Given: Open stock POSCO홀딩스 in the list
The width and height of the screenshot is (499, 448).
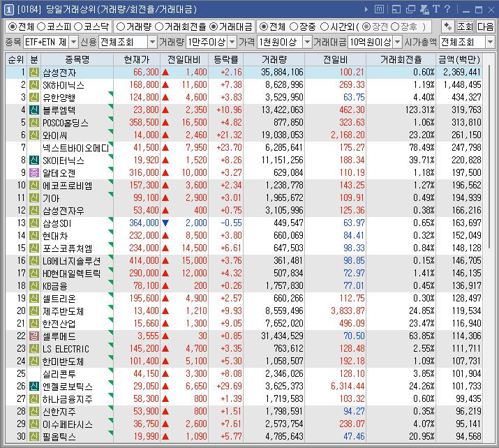Looking at the screenshot, I should pyautogui.click(x=66, y=123).
